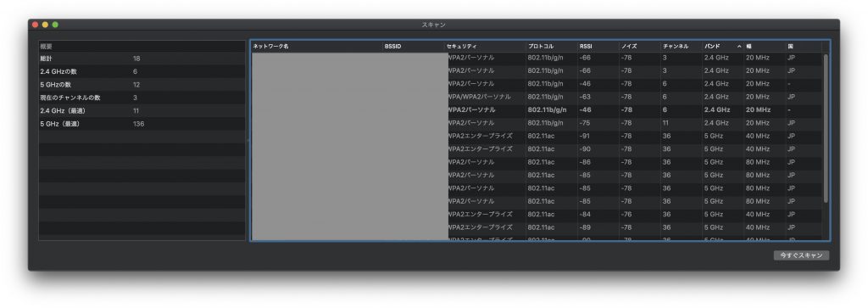
Task: Minimize the スキャン window with yellow button
Action: 46,25
